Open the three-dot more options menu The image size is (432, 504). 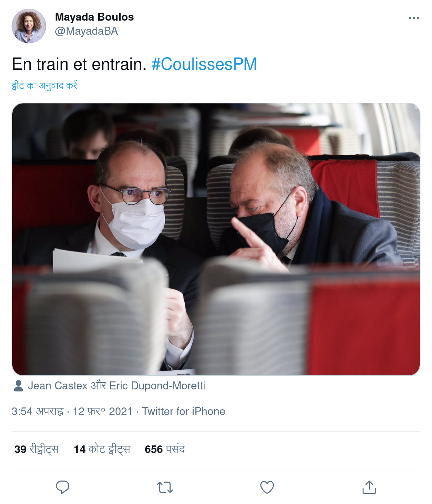[414, 18]
